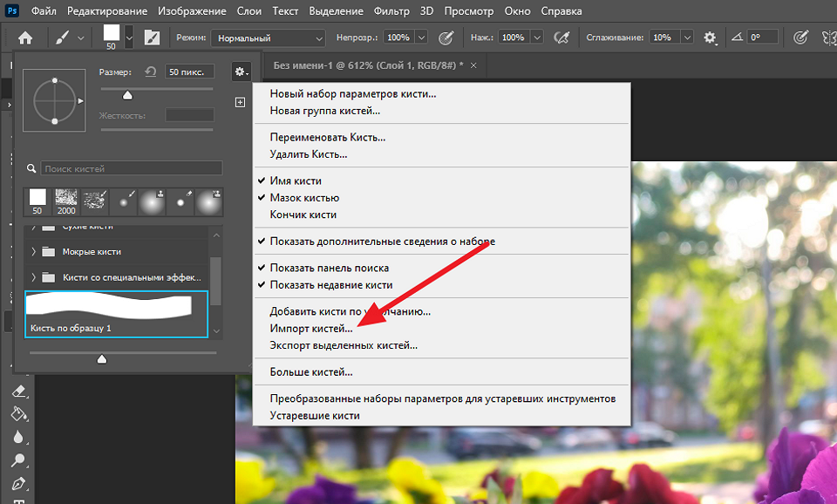Toggle the brush settings panel icon
The image size is (837, 504).
152,37
